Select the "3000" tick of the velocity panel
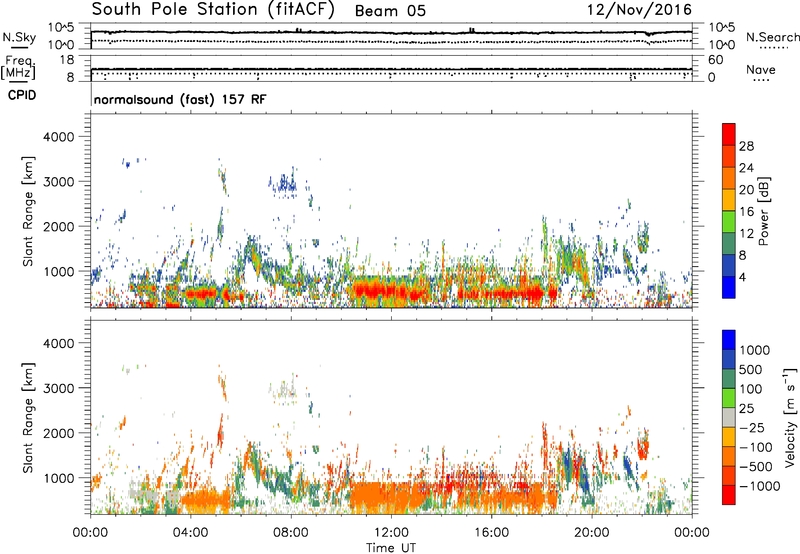Screen dimensions: 800x554 (58, 388)
